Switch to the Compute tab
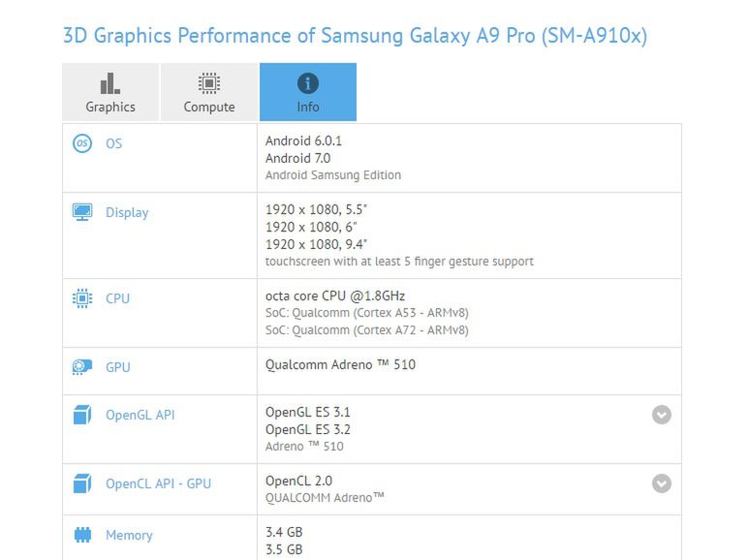749x560 pixels. (209, 92)
